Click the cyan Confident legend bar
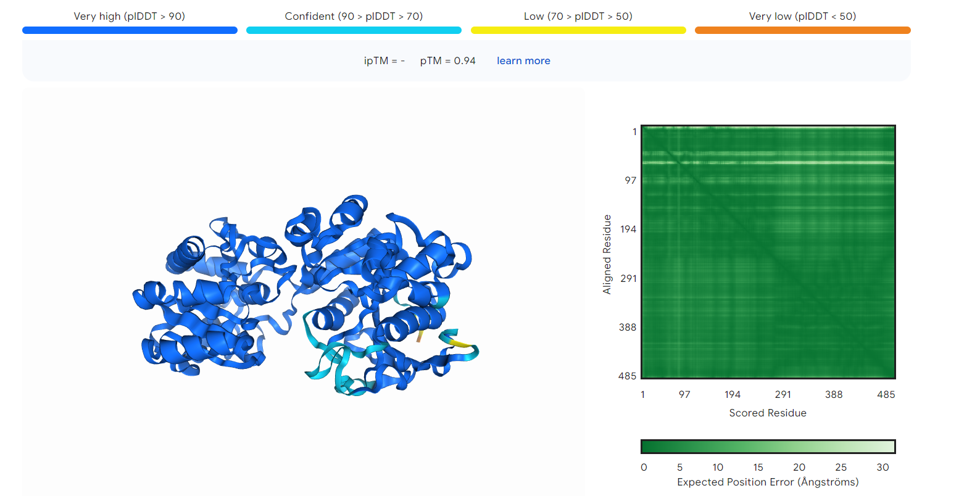Viewport: 980px width, 496px height. [x=354, y=30]
